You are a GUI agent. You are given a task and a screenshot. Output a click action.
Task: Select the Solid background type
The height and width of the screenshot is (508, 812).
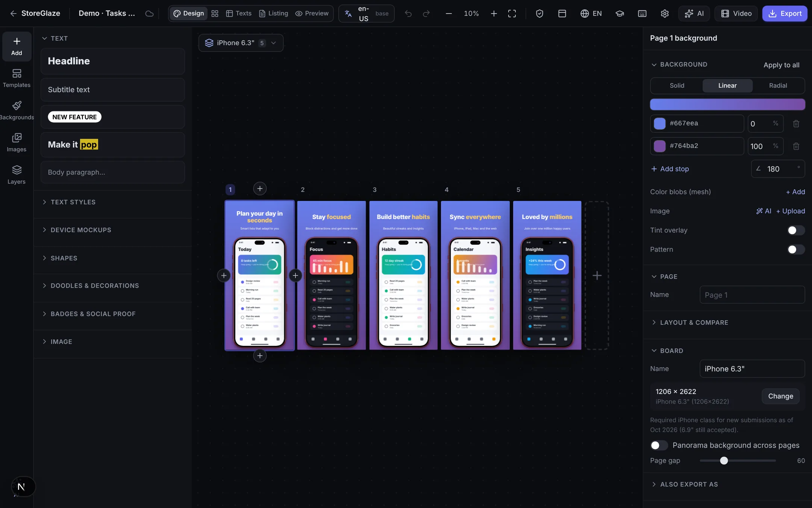[x=677, y=85]
